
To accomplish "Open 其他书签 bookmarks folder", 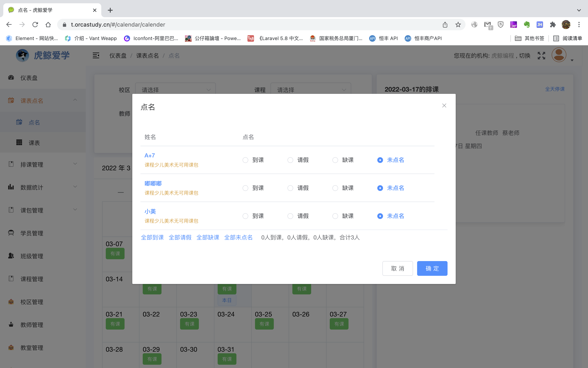I will (x=529, y=38).
